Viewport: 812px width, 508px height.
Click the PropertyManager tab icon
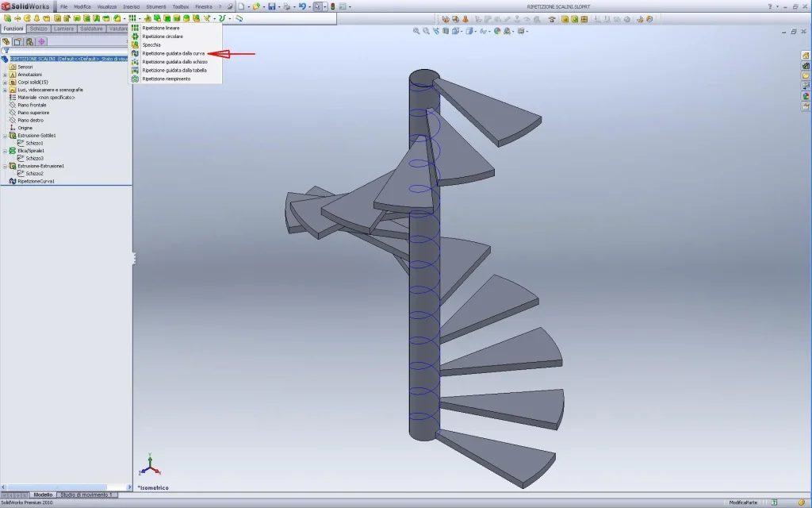(x=17, y=41)
